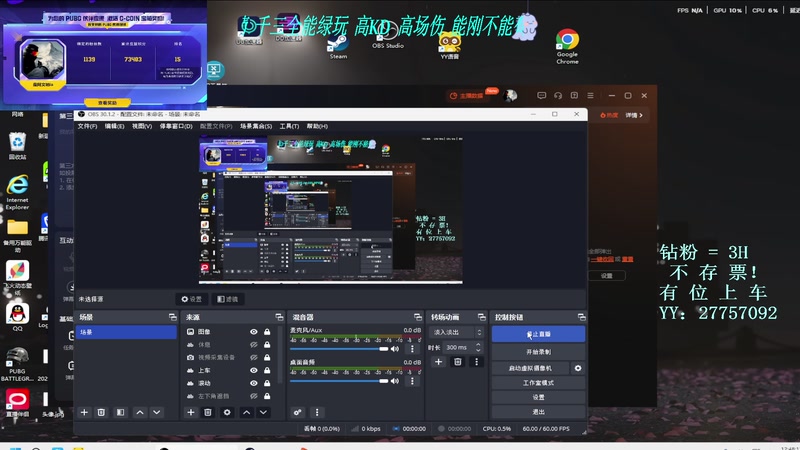The width and height of the screenshot is (800, 450).
Task: Open the 编辑(E) menu
Action: click(x=114, y=126)
